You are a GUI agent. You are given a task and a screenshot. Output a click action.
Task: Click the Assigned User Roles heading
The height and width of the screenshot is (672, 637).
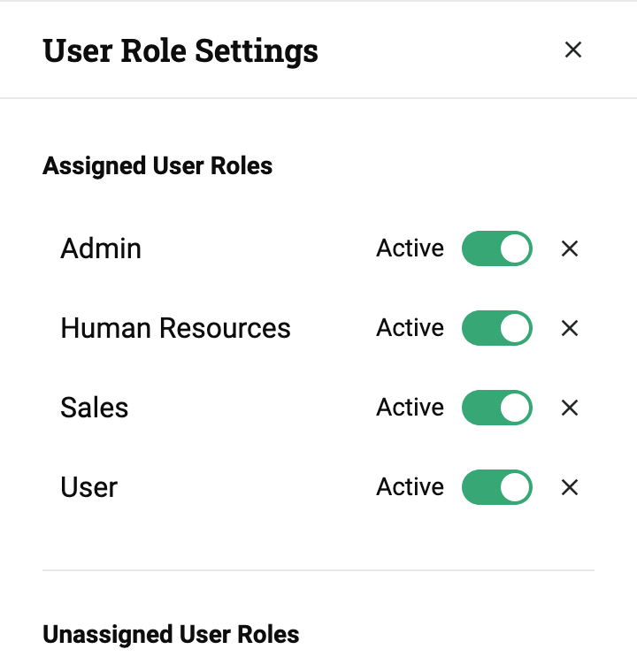[157, 165]
